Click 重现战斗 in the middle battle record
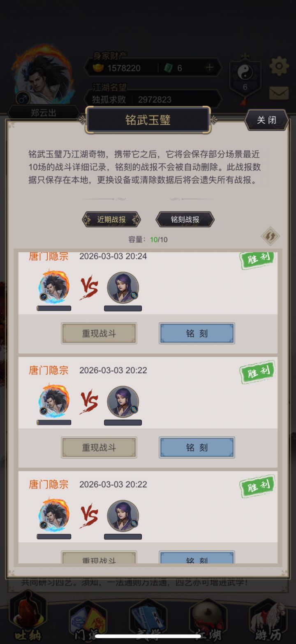The image size is (296, 644). (x=99, y=447)
